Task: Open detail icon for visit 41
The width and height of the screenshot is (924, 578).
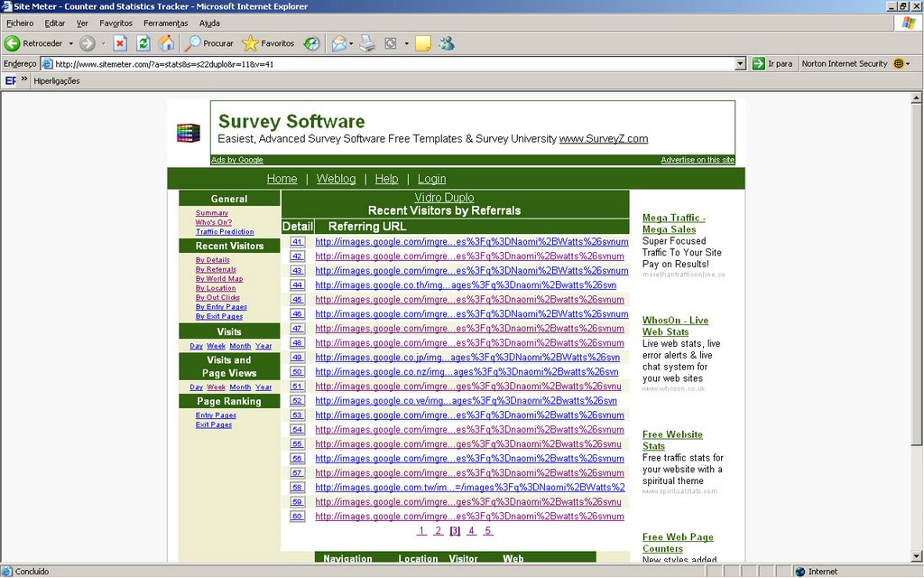Action: coord(298,242)
